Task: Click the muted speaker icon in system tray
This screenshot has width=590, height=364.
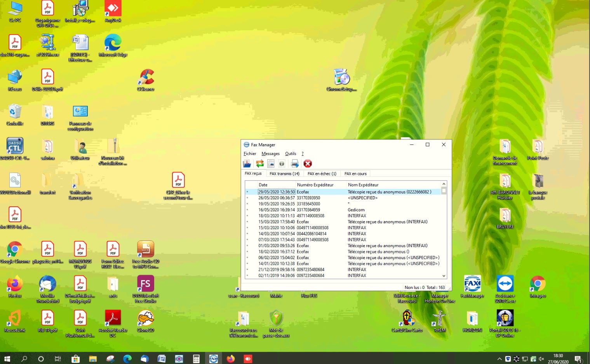Action: [x=541, y=359]
